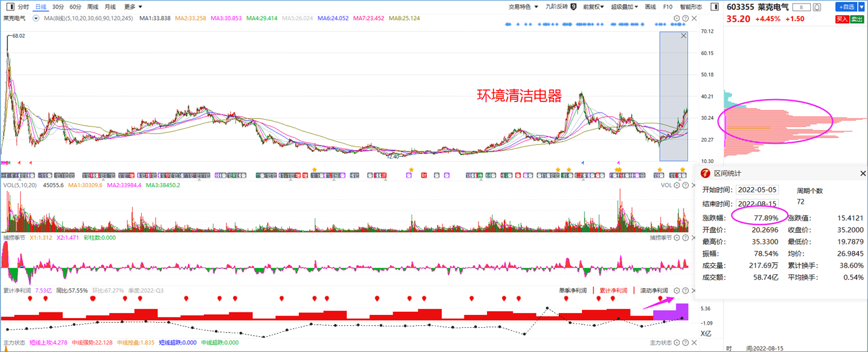Click 涨跌幅 value 77.89%

(766, 218)
